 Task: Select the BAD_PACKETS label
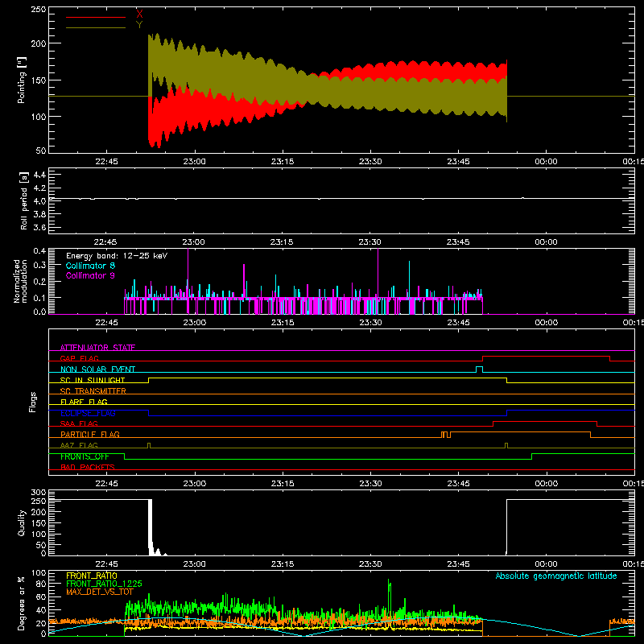88,467
